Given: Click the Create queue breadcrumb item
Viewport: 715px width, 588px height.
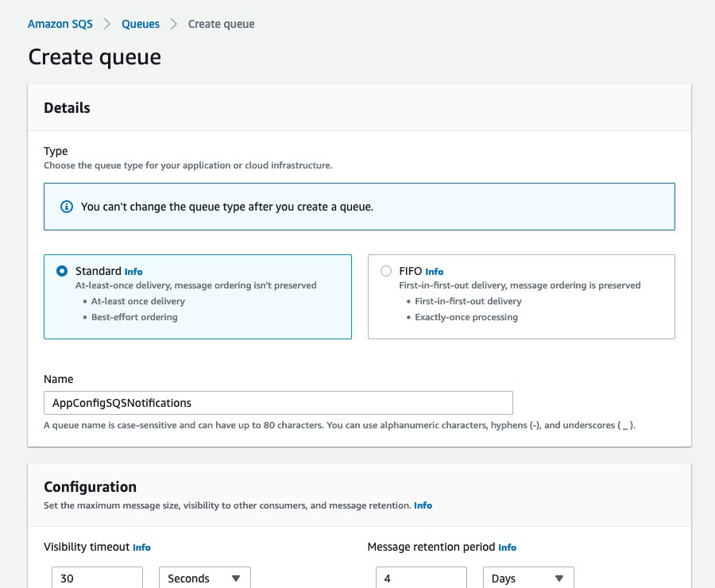Looking at the screenshot, I should (x=220, y=24).
